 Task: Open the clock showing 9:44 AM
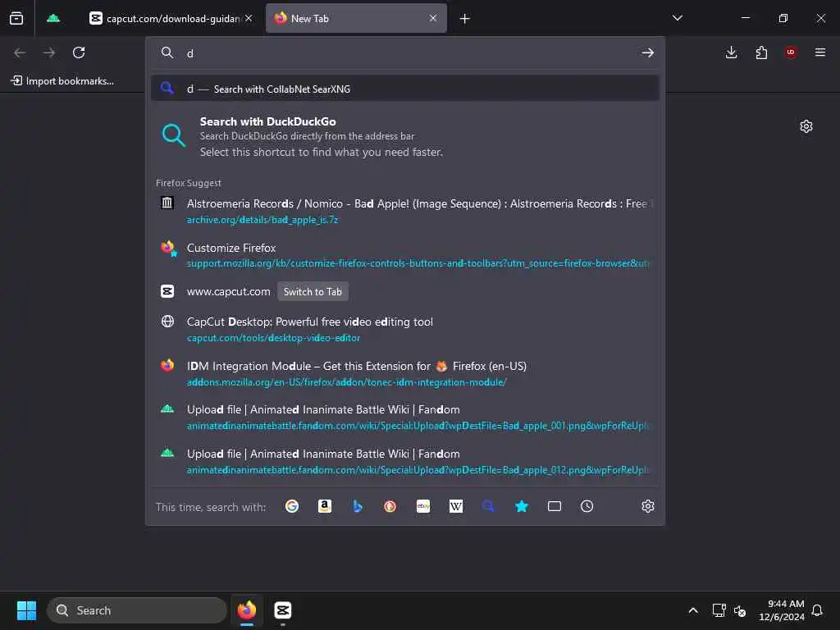pyautogui.click(x=781, y=610)
